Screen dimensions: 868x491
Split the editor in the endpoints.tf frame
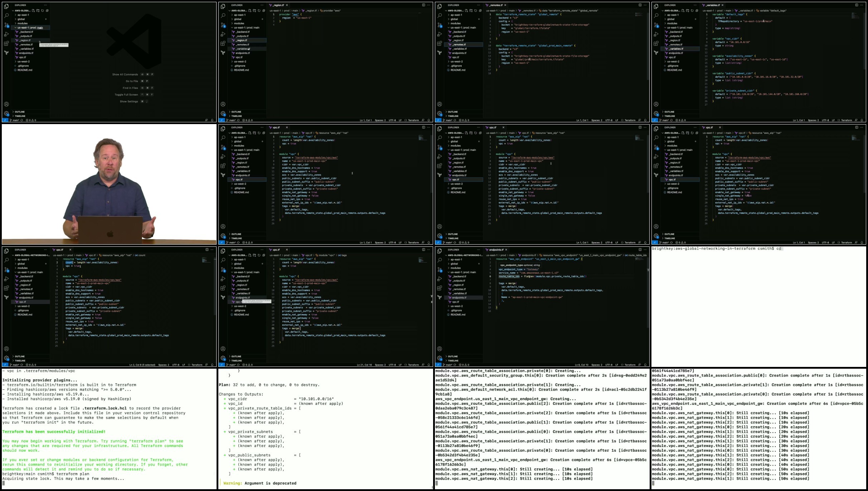coord(640,250)
